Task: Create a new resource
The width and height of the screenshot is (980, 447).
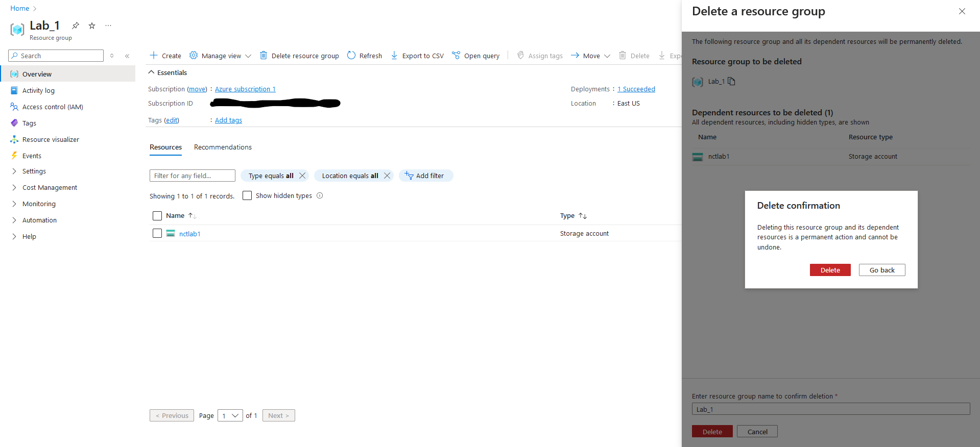Action: click(165, 56)
